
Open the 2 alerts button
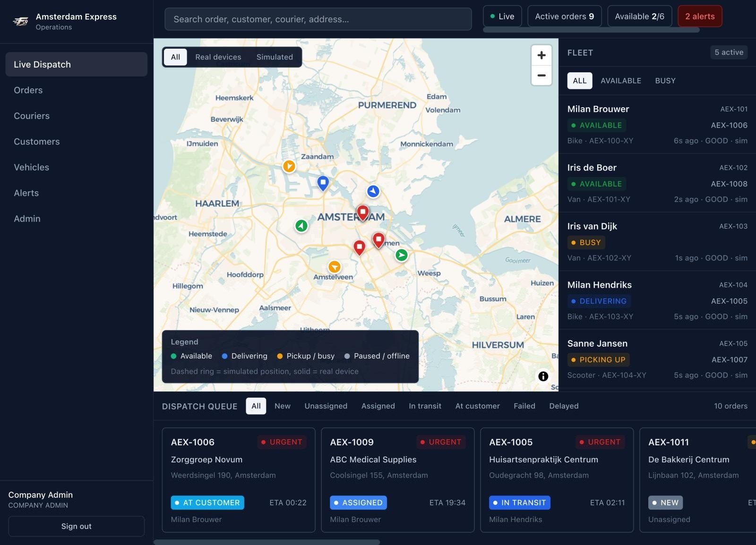click(x=700, y=16)
